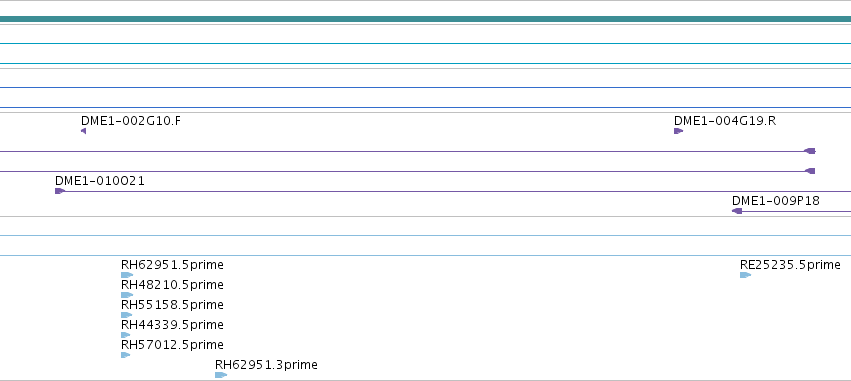The image size is (851, 381).
Task: Select the blue glyph under RH48210.5prime
Action: point(127,295)
